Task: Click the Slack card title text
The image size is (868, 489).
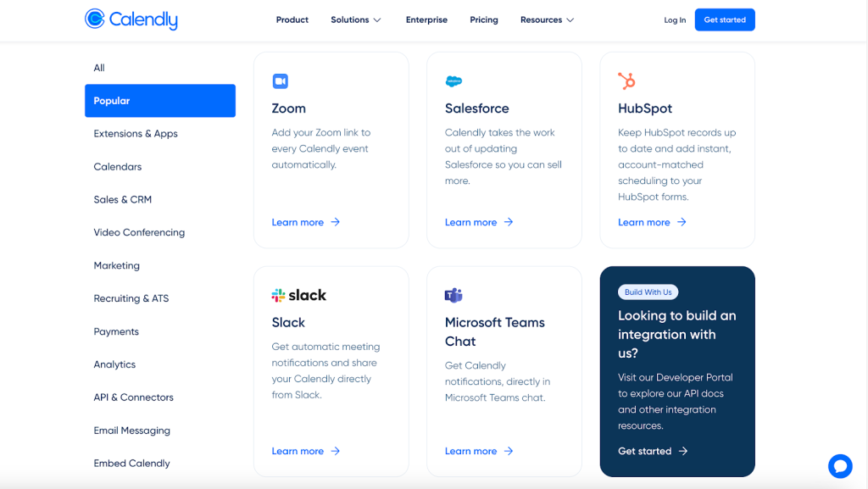Action: [x=288, y=322]
